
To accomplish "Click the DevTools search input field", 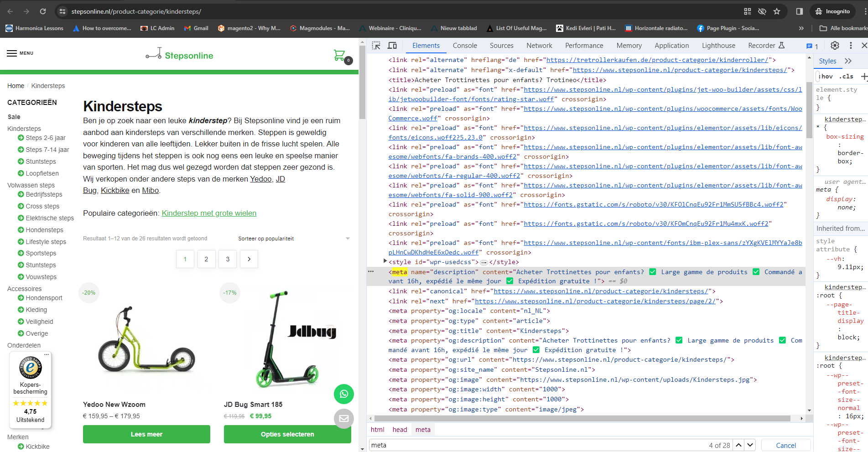I will tap(538, 445).
